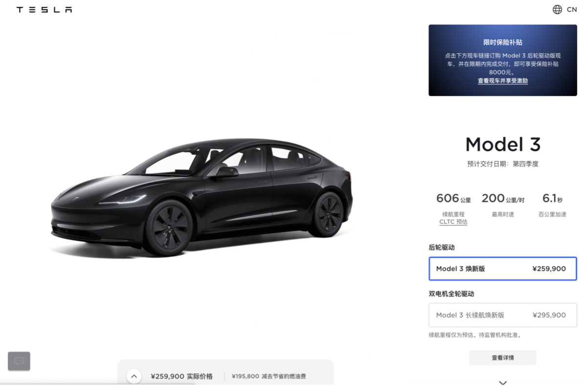Select Model 3 长续航焕新版 option
This screenshot has width=588, height=387.
pyautogui.click(x=502, y=315)
